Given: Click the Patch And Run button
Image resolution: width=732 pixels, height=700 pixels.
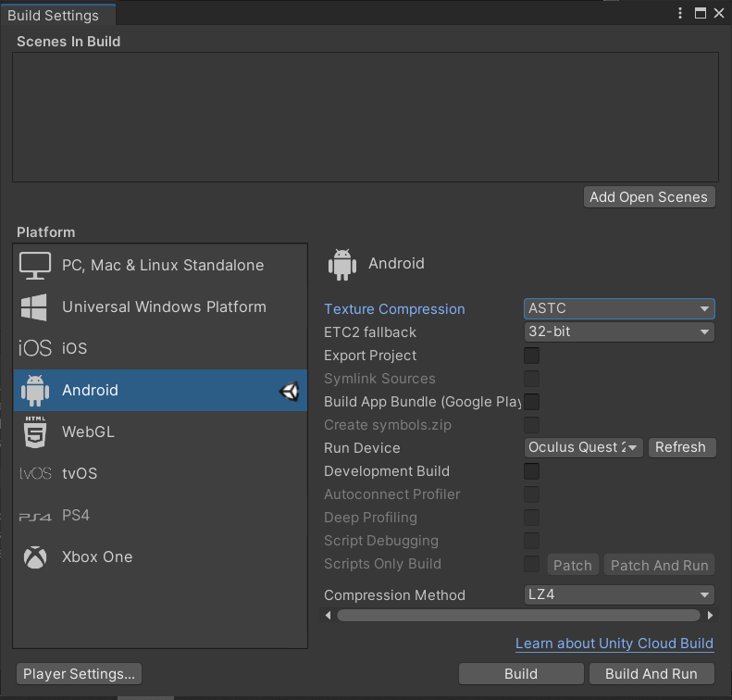Looking at the screenshot, I should pos(659,566).
